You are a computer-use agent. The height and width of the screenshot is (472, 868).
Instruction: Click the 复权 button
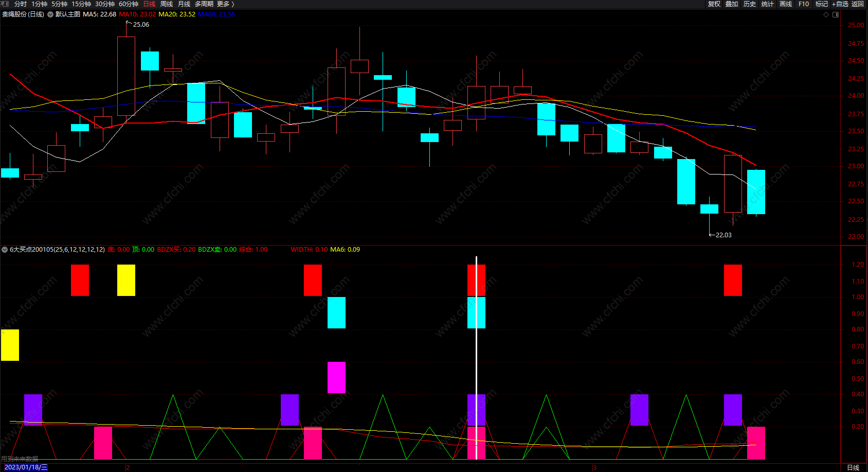714,4
